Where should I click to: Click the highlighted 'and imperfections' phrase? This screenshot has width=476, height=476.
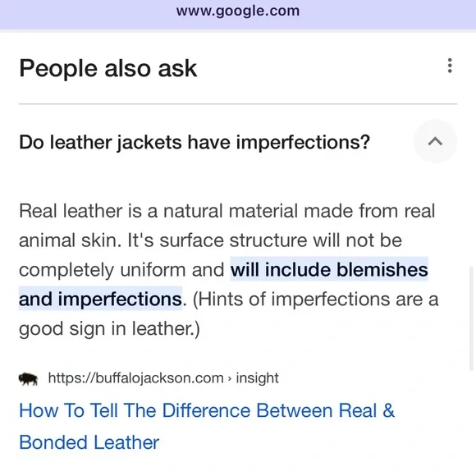(x=100, y=299)
